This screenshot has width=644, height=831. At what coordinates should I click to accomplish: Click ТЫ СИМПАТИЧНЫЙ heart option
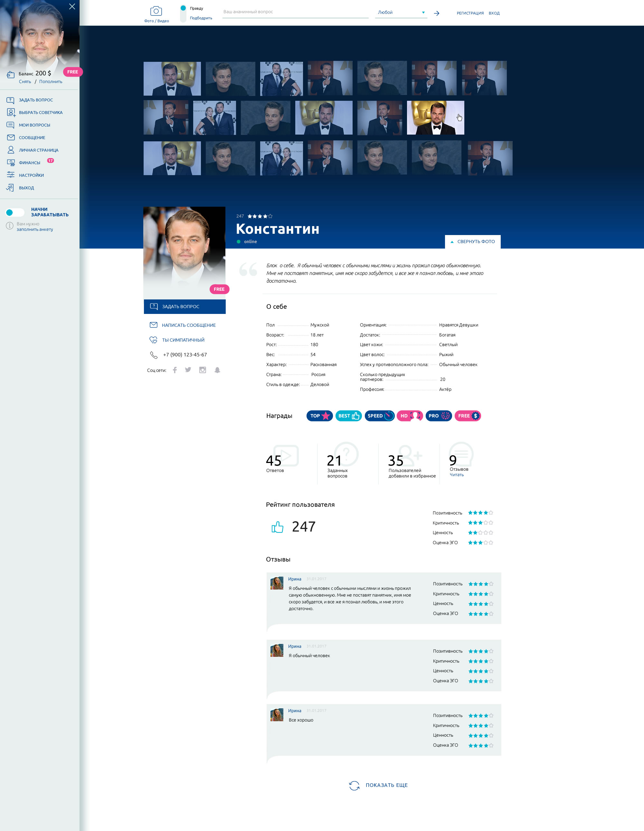(x=183, y=340)
